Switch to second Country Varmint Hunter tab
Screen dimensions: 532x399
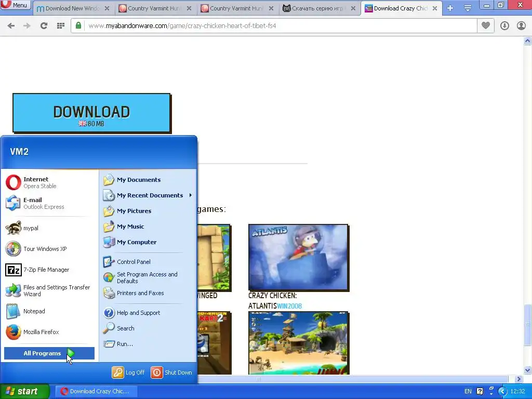237,8
